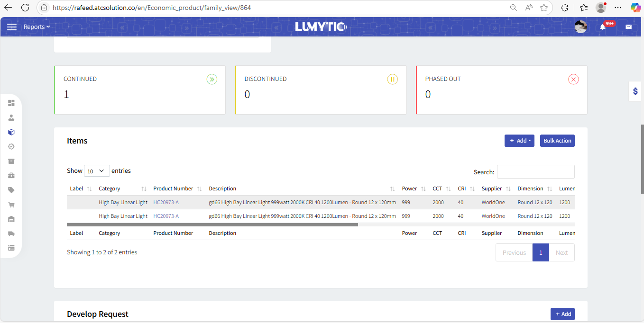Click the notification bell with 99+ badge

click(603, 27)
